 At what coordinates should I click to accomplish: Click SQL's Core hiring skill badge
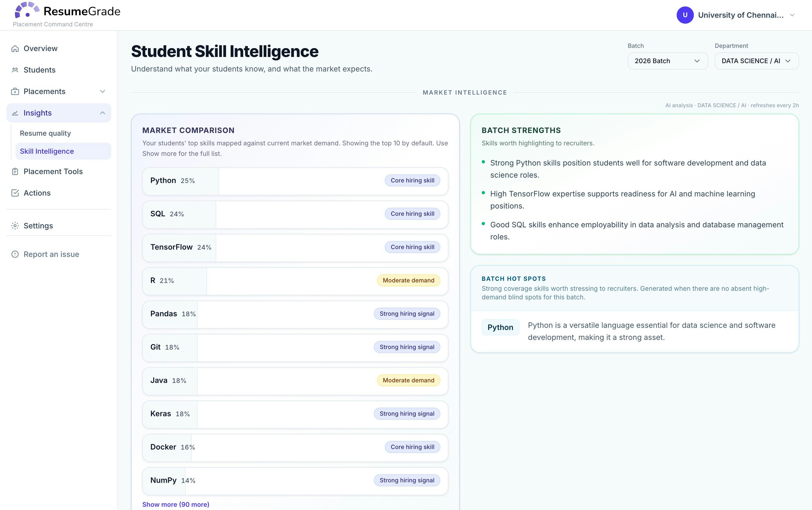pyautogui.click(x=412, y=214)
